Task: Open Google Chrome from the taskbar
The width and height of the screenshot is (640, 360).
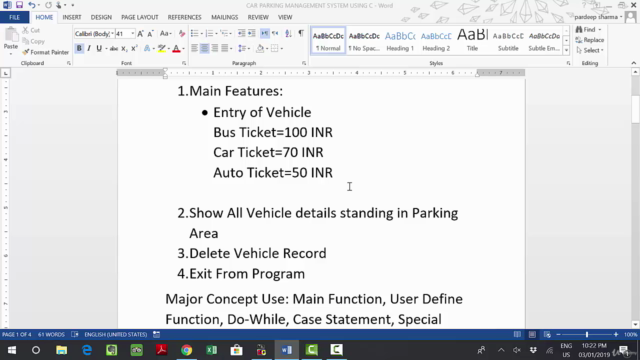Action: [187, 350]
